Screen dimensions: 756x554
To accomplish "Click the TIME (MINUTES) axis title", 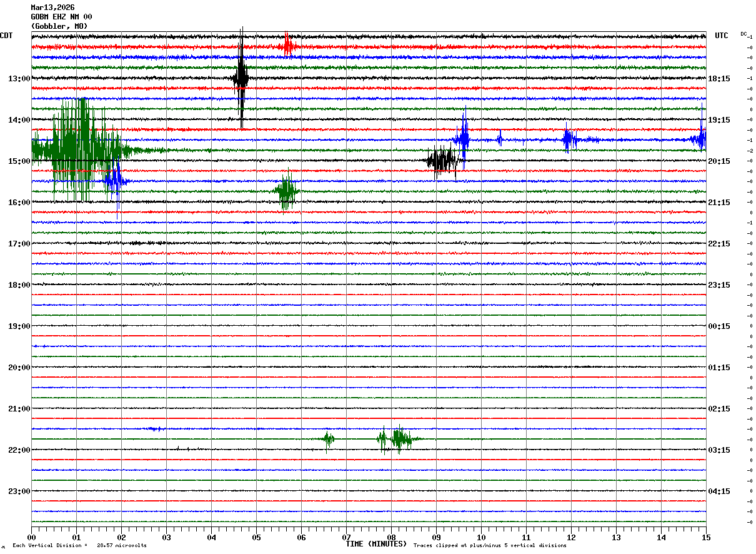I will (376, 544).
